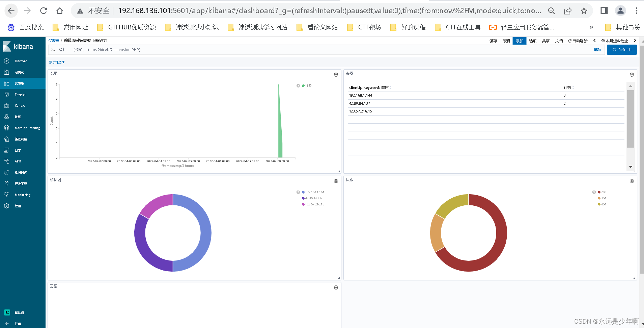
Task: Click the 添加筛选 add-filter link
Action: pyautogui.click(x=57, y=62)
